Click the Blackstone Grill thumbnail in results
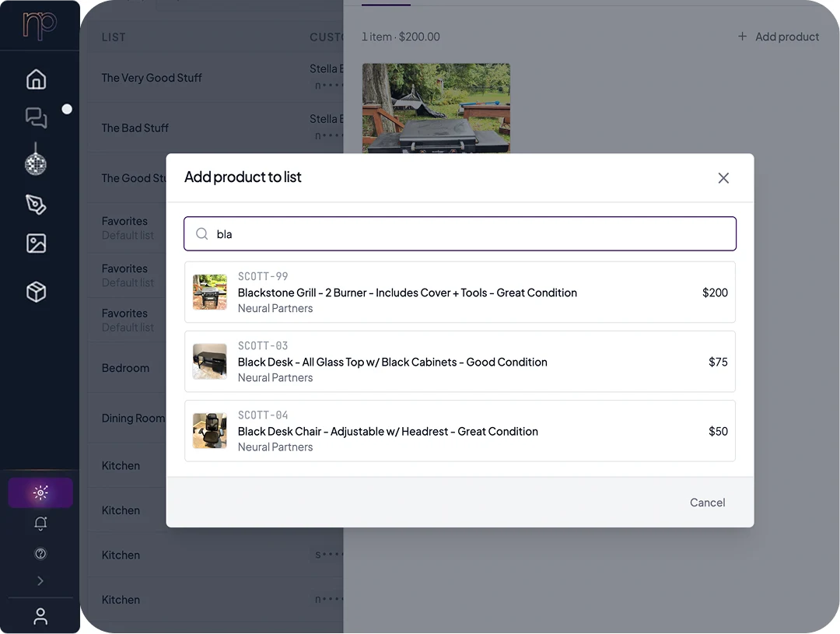 pyautogui.click(x=209, y=292)
